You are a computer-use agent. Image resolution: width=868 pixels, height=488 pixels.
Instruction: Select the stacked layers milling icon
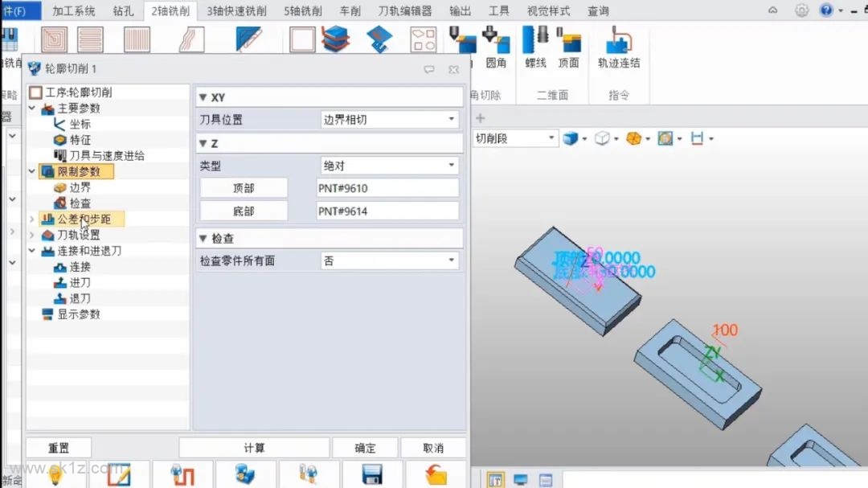pyautogui.click(x=336, y=40)
